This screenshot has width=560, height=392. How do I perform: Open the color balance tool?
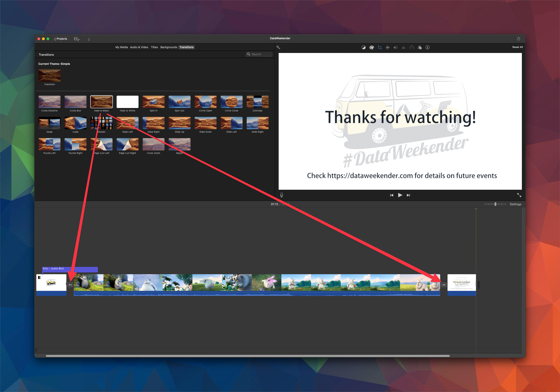point(364,47)
